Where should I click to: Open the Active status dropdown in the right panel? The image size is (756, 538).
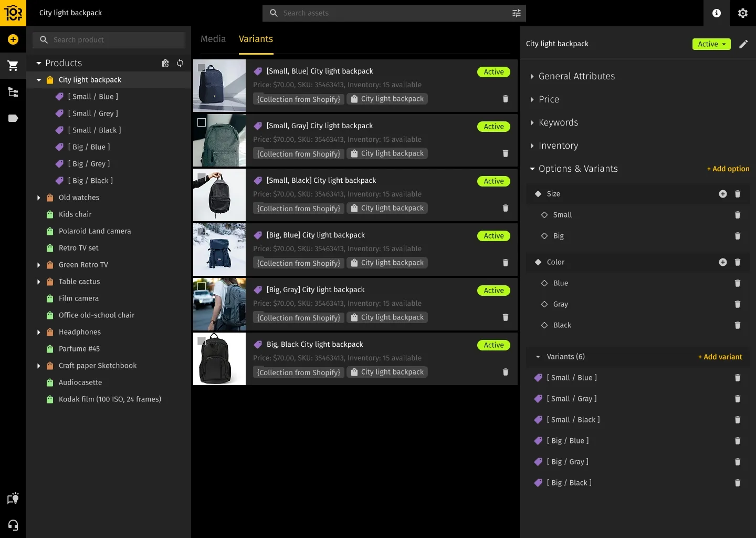click(x=711, y=44)
